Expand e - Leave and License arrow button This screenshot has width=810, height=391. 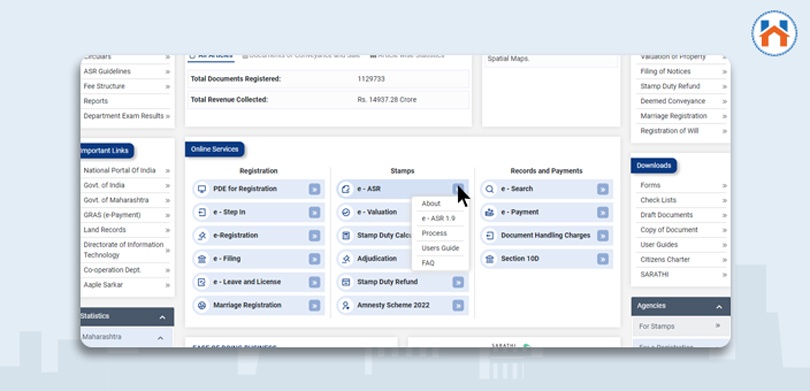314,282
